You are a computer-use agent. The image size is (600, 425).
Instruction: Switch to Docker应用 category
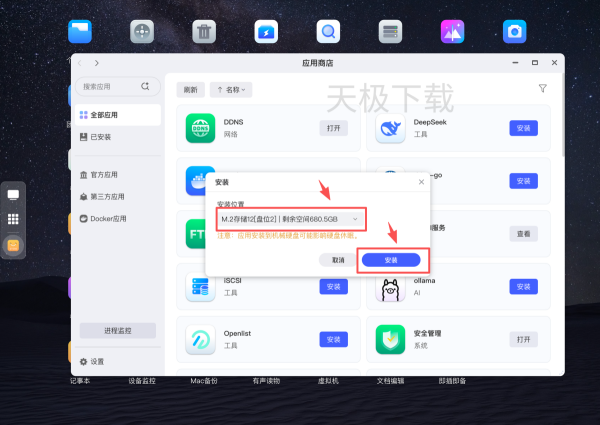tap(108, 218)
